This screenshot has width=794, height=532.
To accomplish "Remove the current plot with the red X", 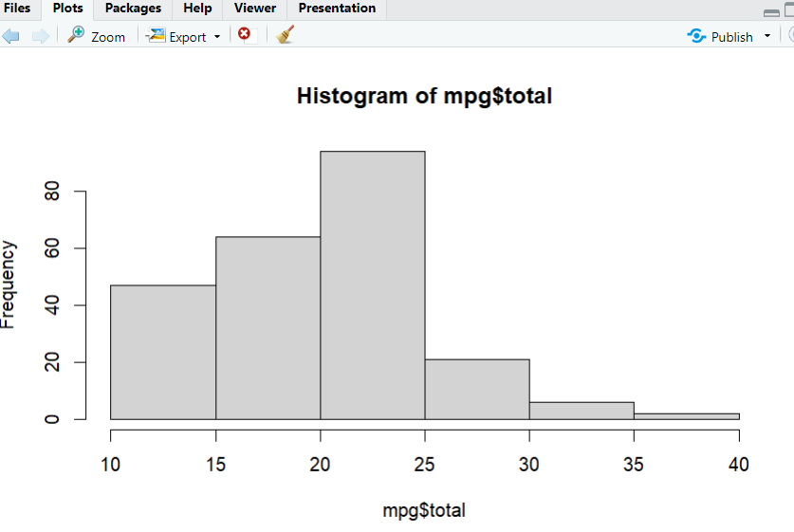I will [244, 33].
